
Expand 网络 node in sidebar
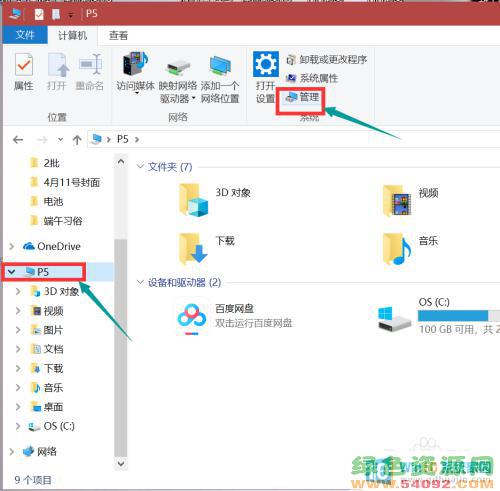click(x=12, y=452)
